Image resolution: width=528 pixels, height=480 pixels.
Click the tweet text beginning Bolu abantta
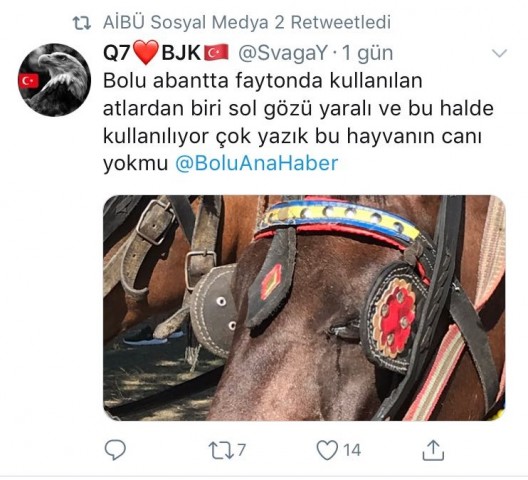pos(298,122)
